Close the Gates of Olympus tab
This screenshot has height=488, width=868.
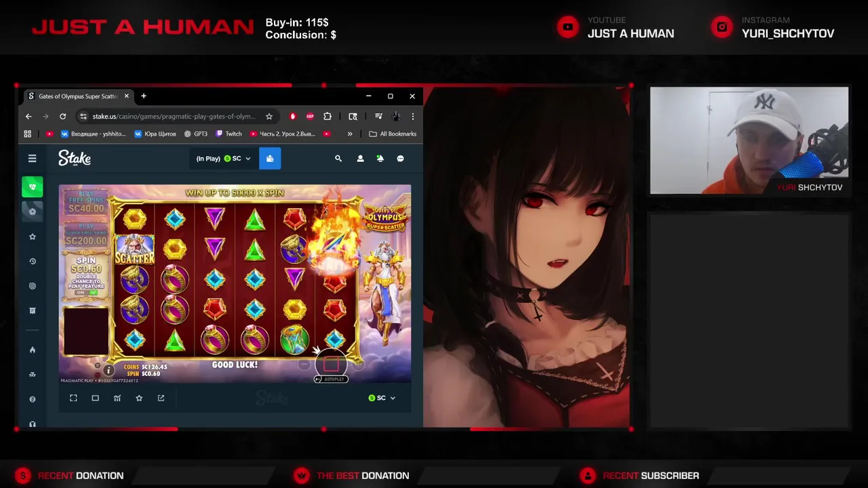pyautogui.click(x=126, y=96)
